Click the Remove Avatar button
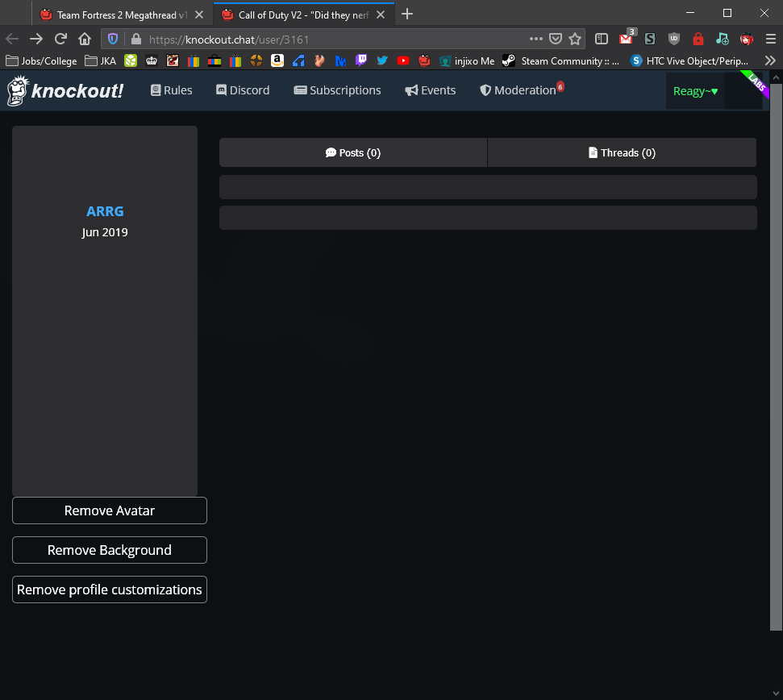Image resolution: width=783 pixels, height=700 pixels. (110, 510)
